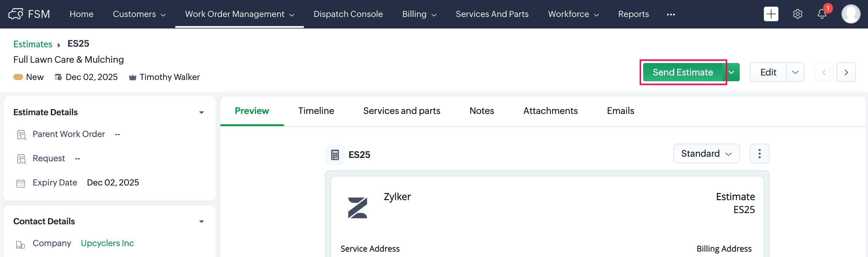Image resolution: width=868 pixels, height=257 pixels.
Task: Open the Upcyclers Inc company link
Action: 107,243
